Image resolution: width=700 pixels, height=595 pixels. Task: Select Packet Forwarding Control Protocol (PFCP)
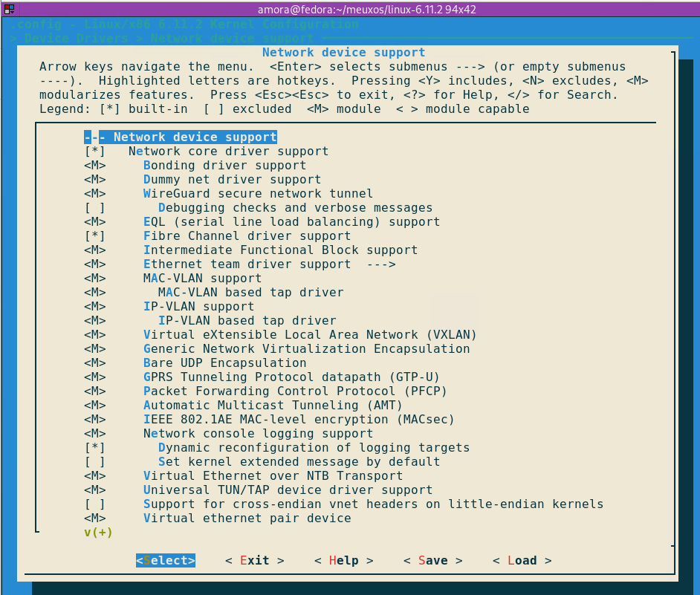(295, 391)
